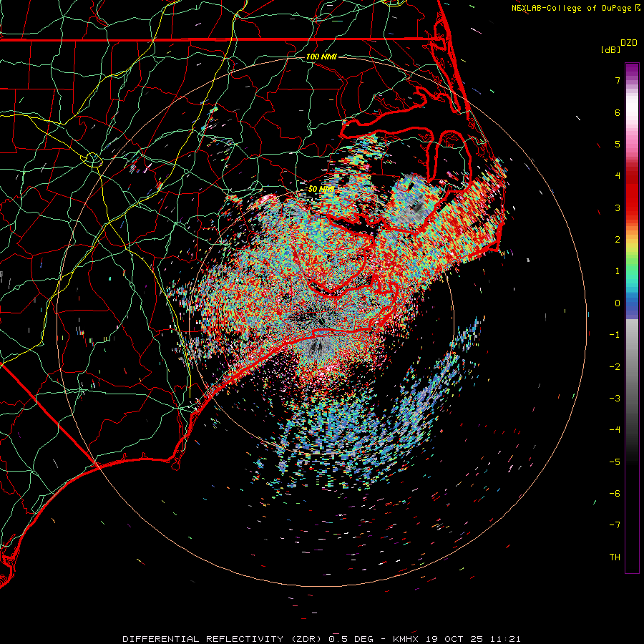Click the -3 value on the scale
The image size is (644, 644).
pos(615,399)
